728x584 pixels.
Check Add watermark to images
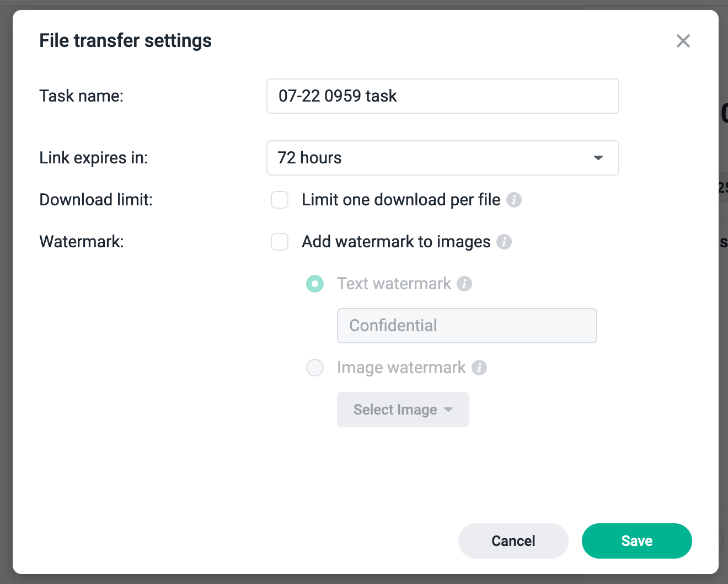(280, 242)
